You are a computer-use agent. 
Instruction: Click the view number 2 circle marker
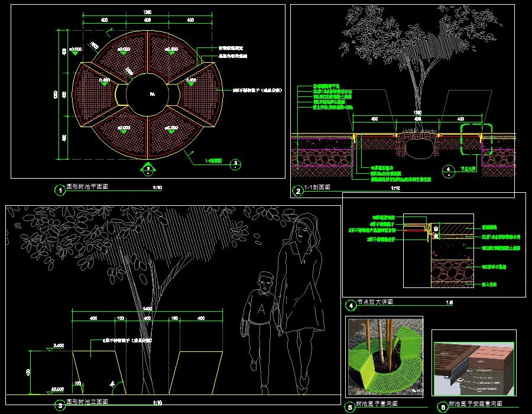click(299, 190)
